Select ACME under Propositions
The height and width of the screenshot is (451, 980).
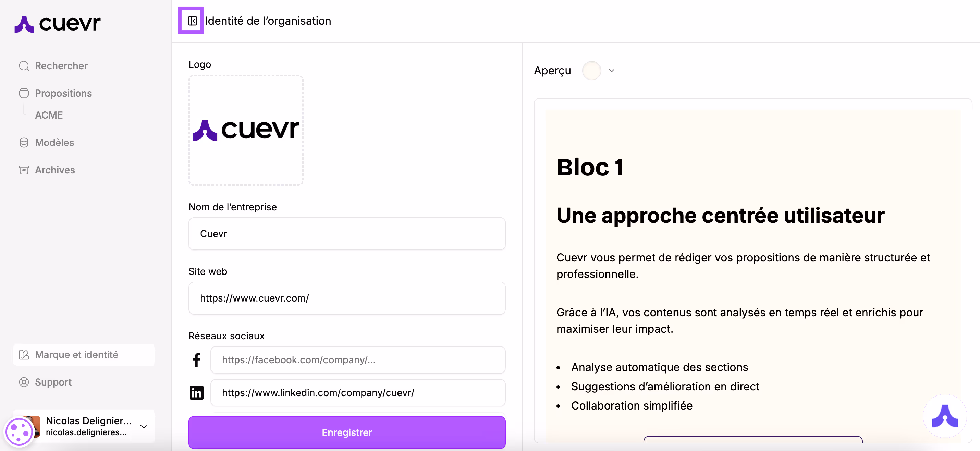pyautogui.click(x=49, y=114)
